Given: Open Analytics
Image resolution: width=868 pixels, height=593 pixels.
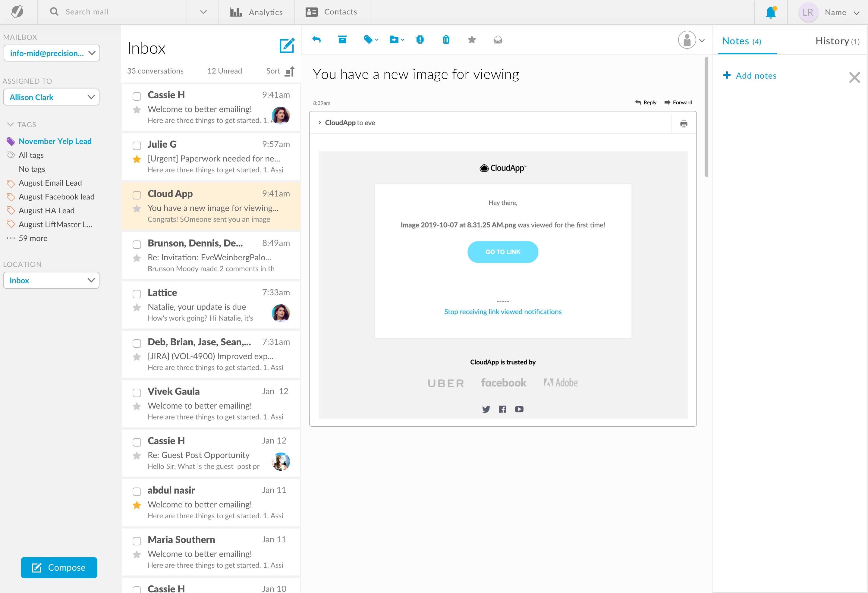Looking at the screenshot, I should 256,12.
